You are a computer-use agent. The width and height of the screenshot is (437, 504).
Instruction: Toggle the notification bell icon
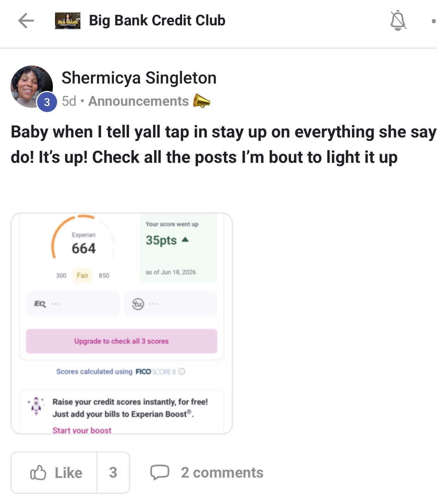[398, 20]
